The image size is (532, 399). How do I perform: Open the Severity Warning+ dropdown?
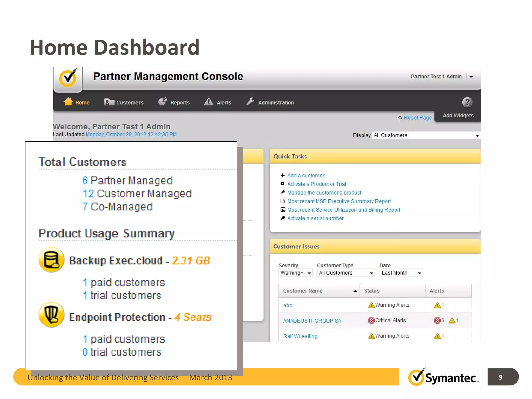click(296, 273)
